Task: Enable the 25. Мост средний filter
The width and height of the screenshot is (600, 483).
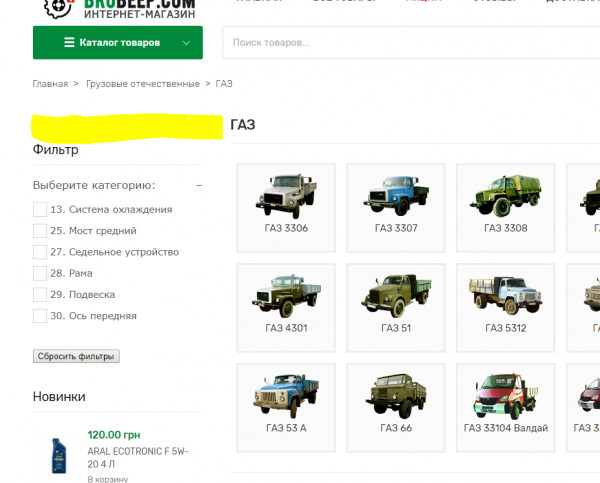Action: pos(40,231)
